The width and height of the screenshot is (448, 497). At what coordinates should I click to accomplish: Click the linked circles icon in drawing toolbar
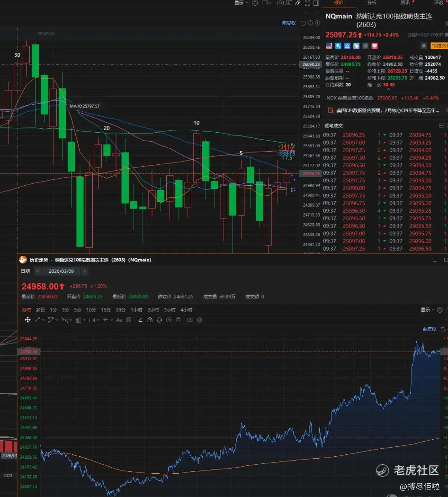(190, 320)
